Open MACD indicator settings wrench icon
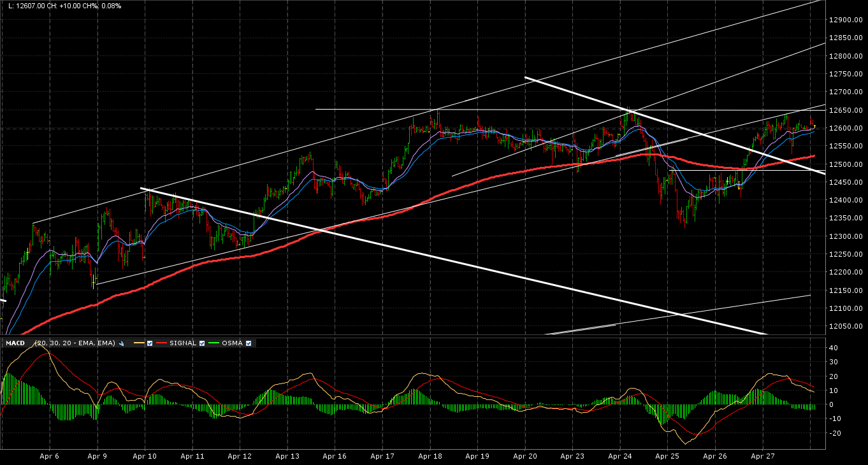868x465 pixels. (x=121, y=343)
